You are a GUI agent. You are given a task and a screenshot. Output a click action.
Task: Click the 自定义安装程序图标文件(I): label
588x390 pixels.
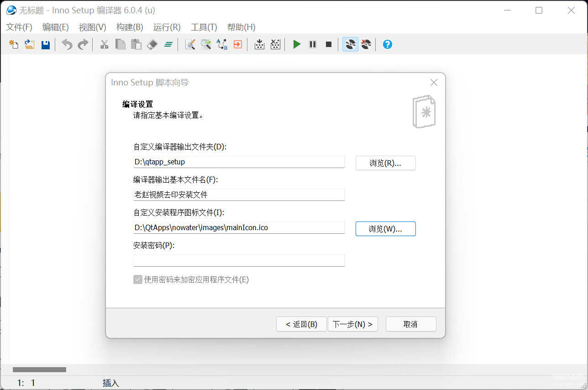(179, 212)
